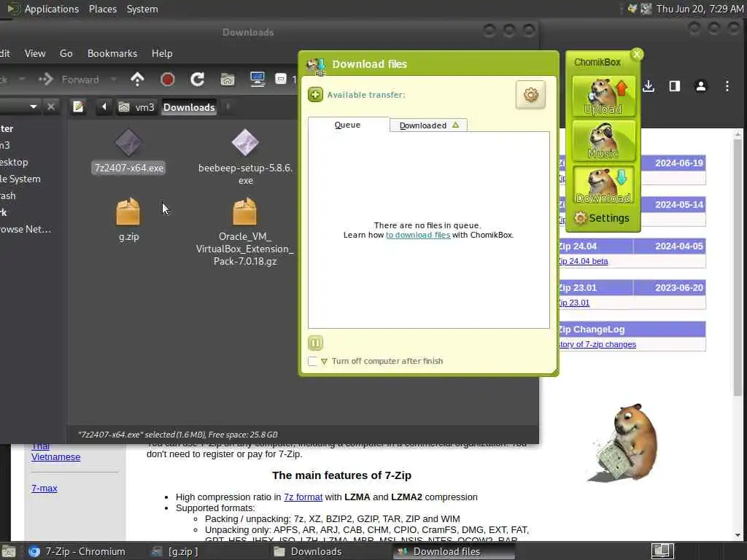Select Browse Network in the sidebar

pos(26,229)
